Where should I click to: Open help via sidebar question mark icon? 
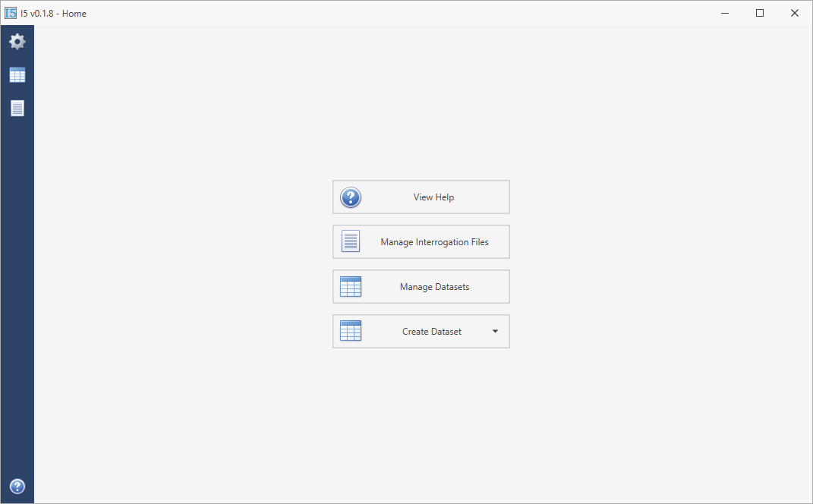[x=17, y=487]
